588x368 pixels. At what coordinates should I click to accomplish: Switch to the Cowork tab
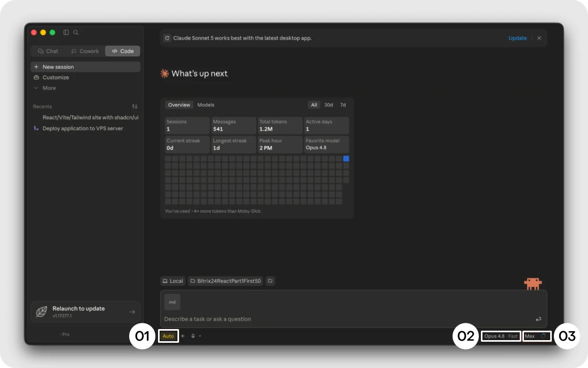pos(85,51)
